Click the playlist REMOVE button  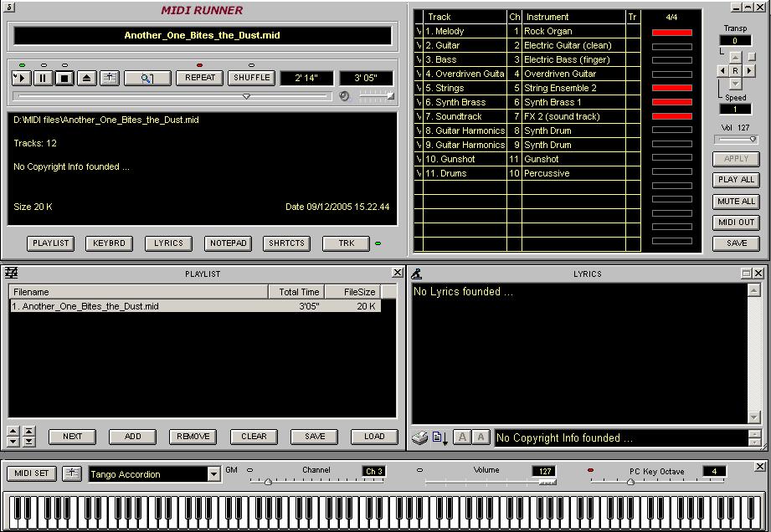[x=193, y=437]
